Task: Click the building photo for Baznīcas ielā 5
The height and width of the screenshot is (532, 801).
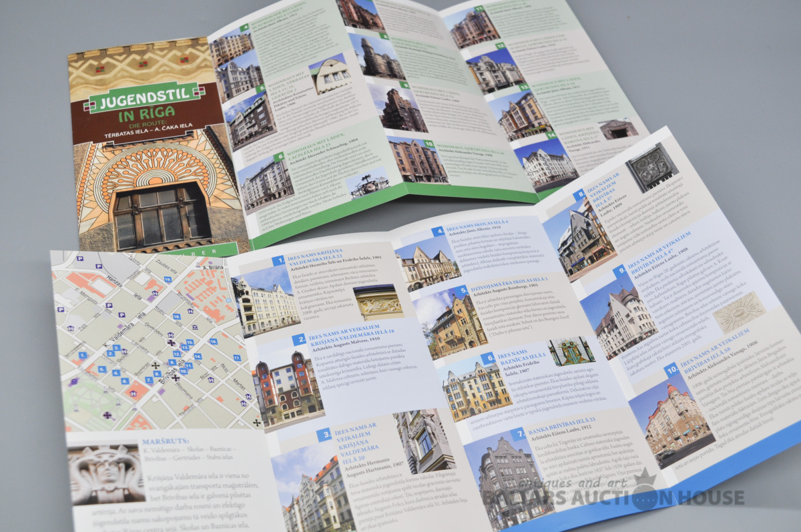Action: pos(475,391)
